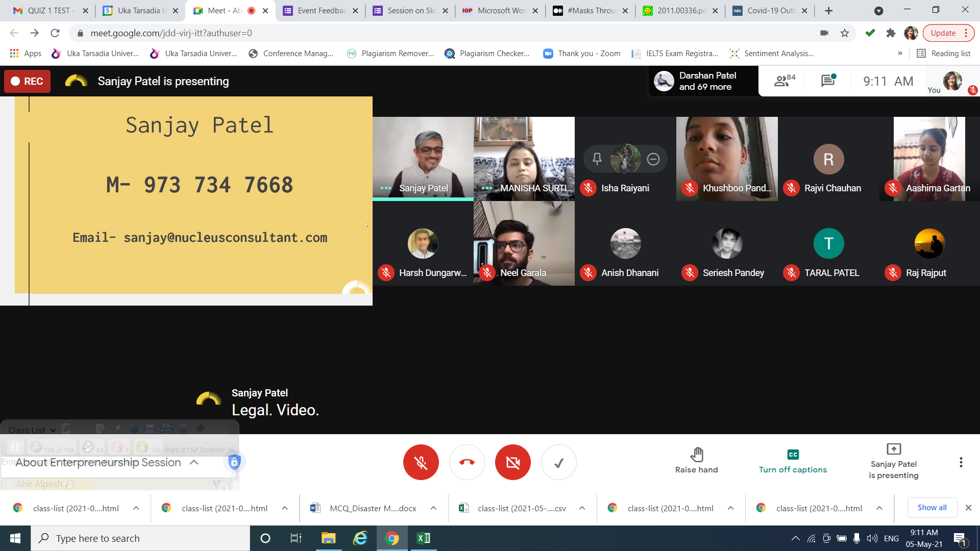Open the Apps bookmark shortcut
Screen dimensions: 980x551
pos(26,54)
